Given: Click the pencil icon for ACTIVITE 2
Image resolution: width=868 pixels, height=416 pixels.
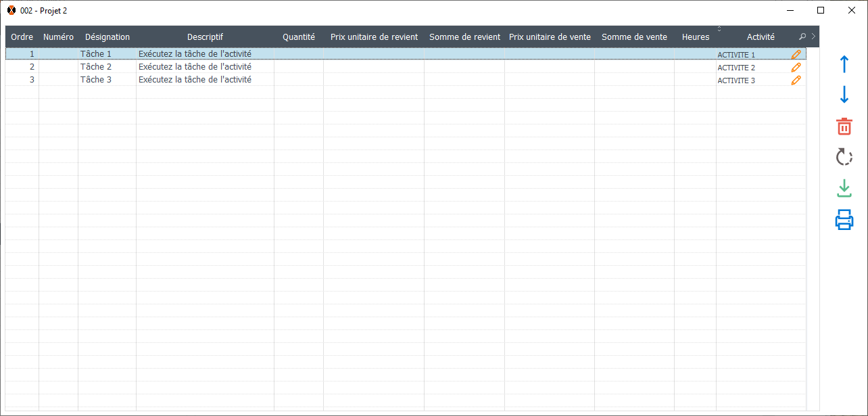Looking at the screenshot, I should 796,68.
